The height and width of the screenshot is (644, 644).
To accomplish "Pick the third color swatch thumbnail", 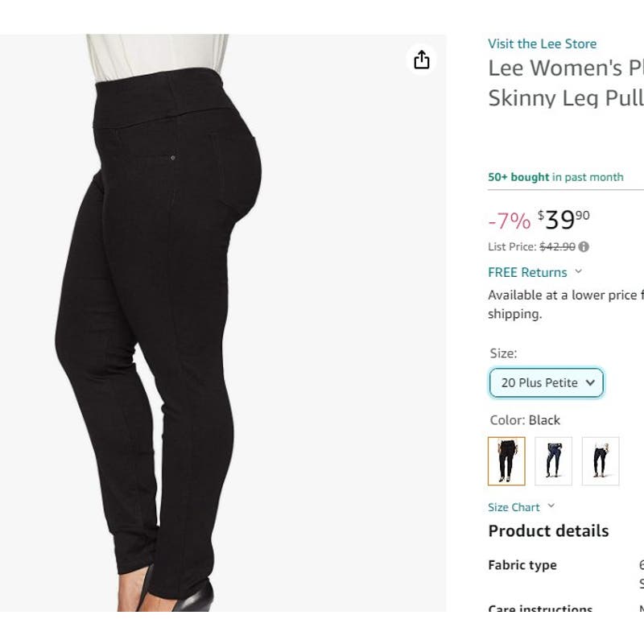I will coord(601,461).
